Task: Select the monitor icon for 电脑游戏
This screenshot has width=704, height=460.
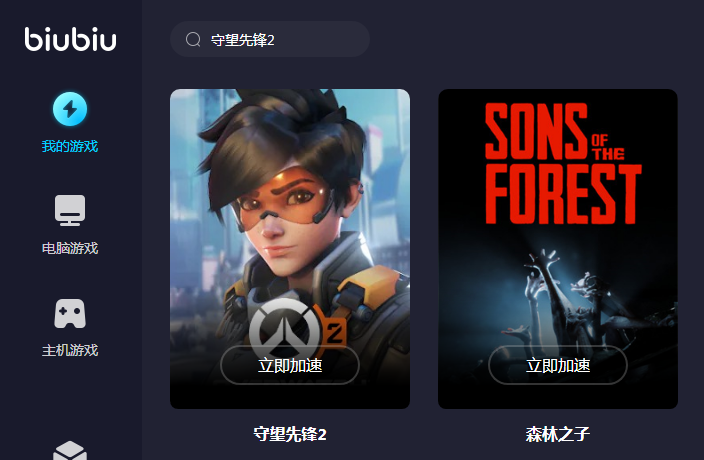Action: click(x=70, y=210)
